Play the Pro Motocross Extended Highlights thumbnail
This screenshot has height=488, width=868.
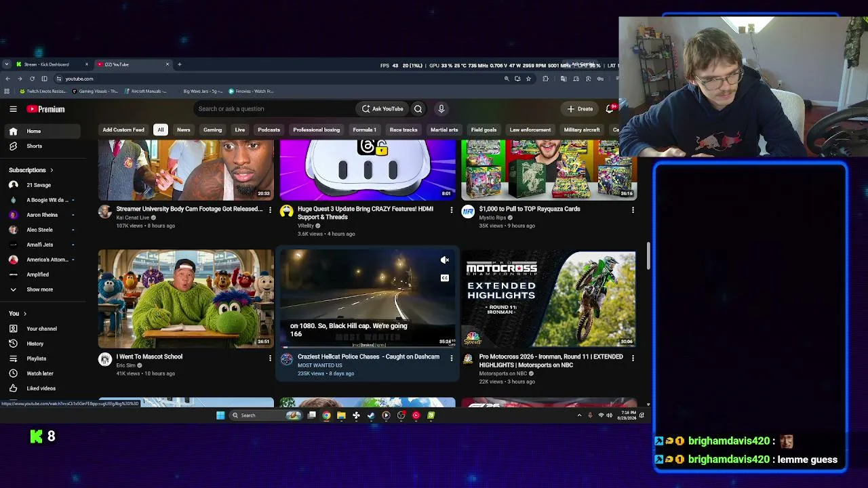[x=549, y=298]
